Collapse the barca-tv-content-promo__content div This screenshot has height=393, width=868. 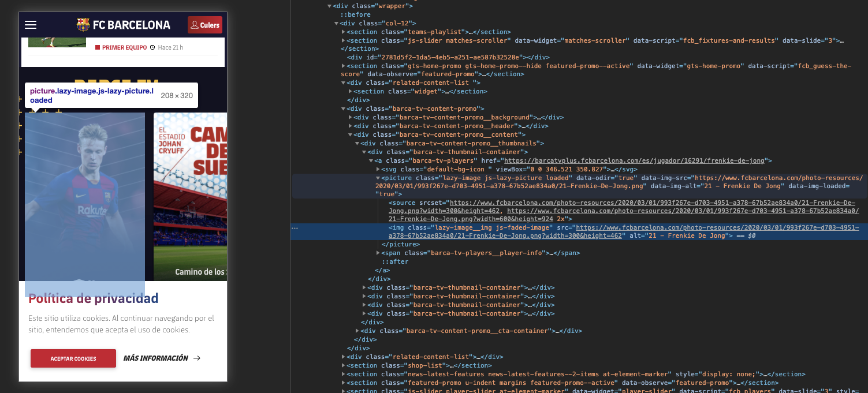(x=351, y=134)
